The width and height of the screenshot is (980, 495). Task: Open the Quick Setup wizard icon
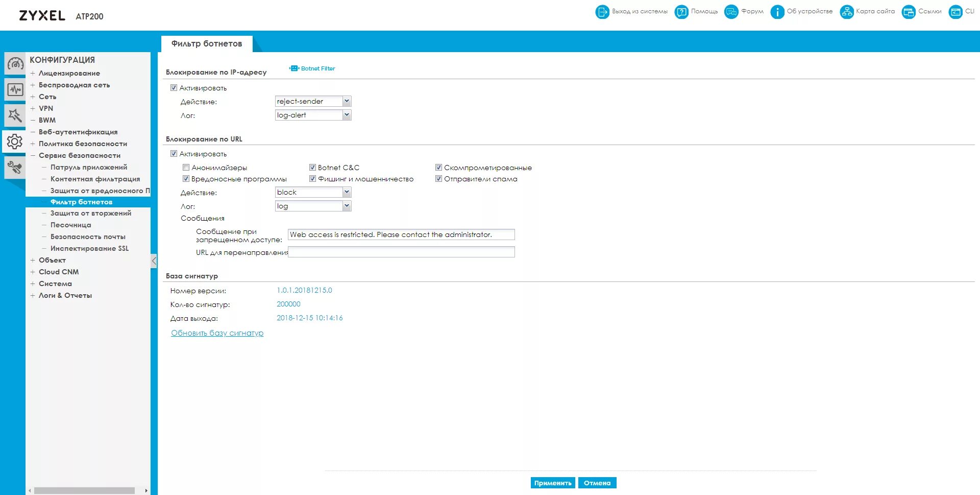tap(15, 116)
